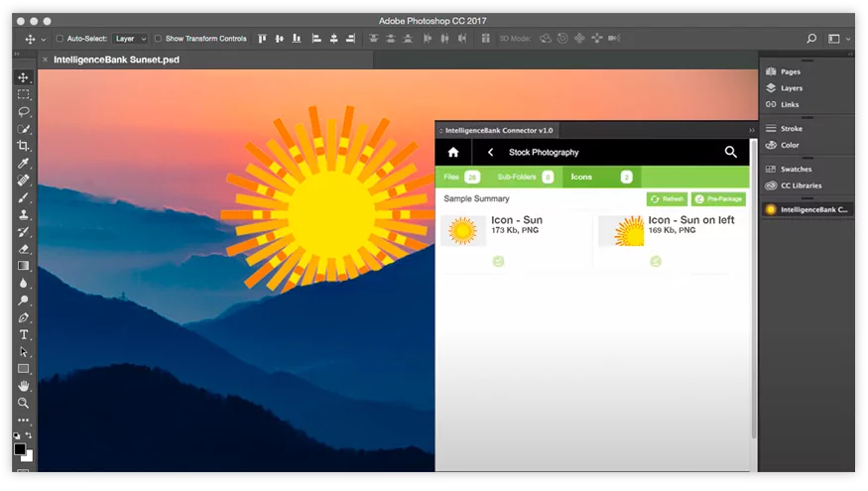Select the Dodge tool
This screenshot has height=491, width=868.
[x=23, y=301]
